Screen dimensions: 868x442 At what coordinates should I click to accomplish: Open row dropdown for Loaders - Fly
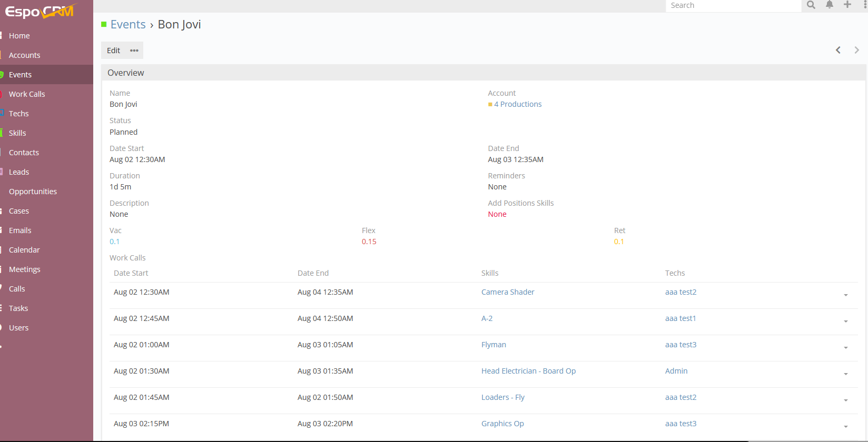click(845, 400)
